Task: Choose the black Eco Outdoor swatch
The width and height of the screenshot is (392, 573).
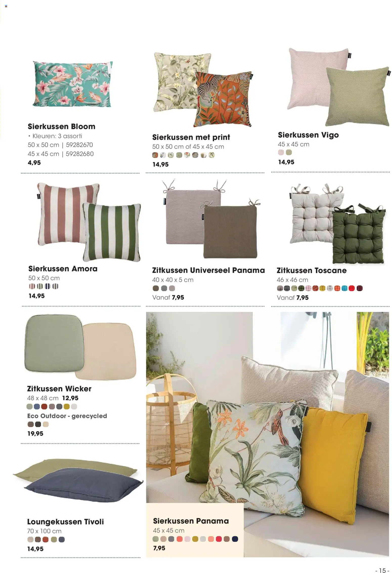Action: click(x=38, y=424)
